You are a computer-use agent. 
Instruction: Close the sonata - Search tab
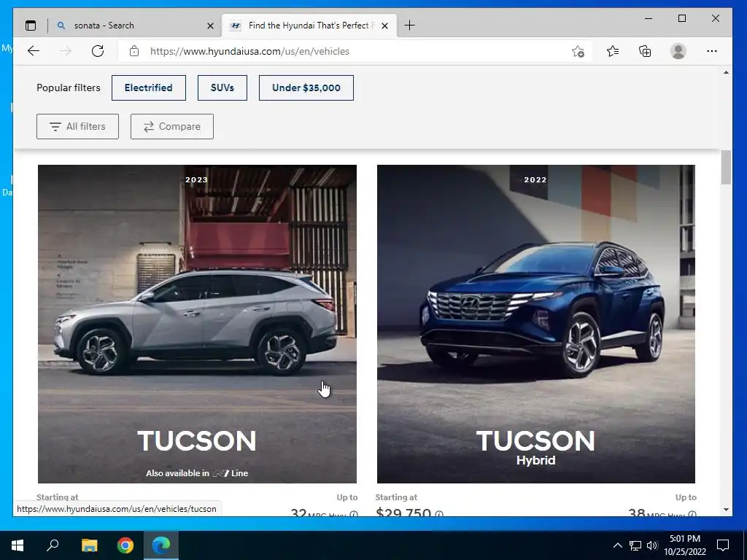tap(210, 26)
